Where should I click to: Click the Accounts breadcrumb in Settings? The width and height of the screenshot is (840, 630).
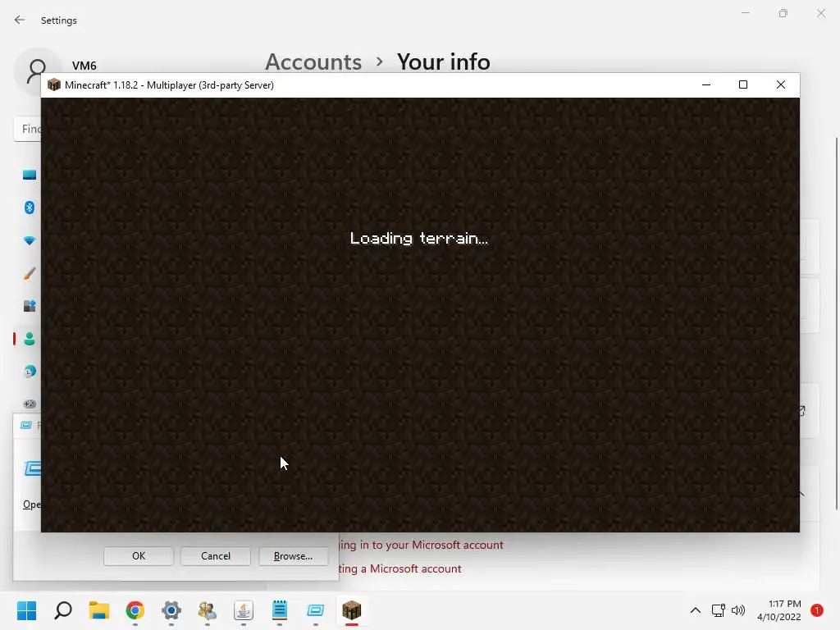click(313, 62)
